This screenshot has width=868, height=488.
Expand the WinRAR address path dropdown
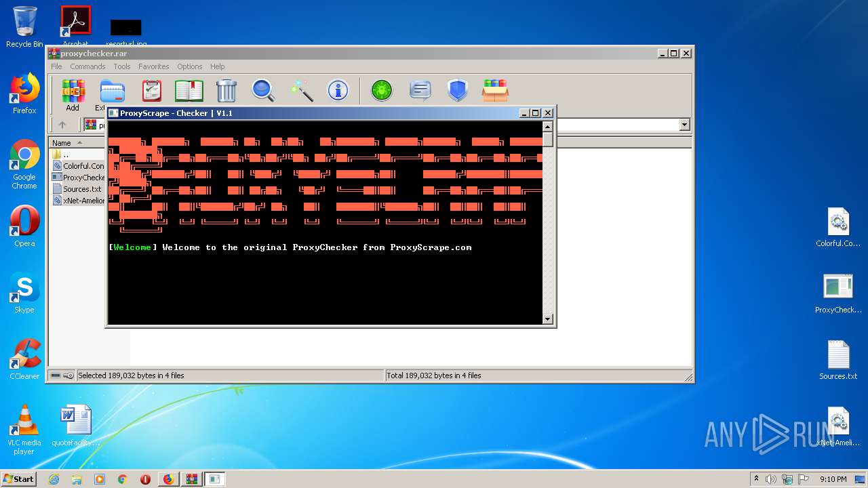684,125
